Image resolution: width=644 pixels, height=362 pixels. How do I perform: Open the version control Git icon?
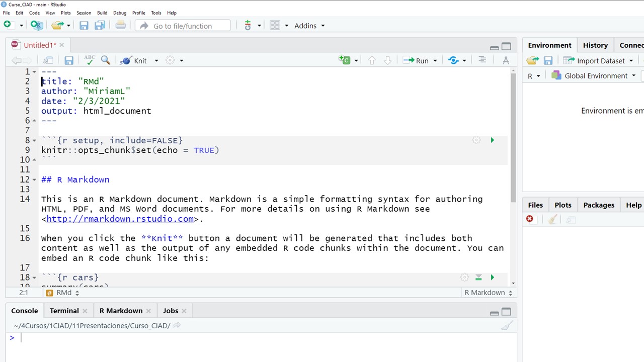[248, 25]
